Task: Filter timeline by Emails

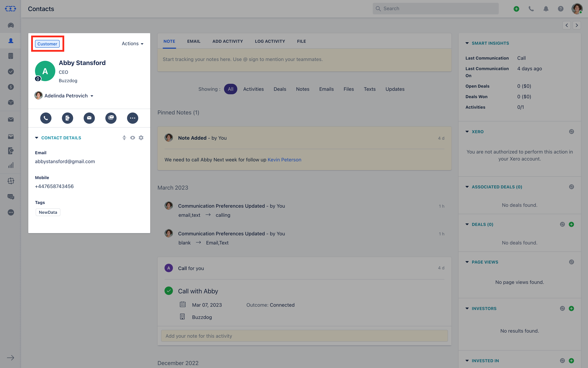Action: pos(326,89)
